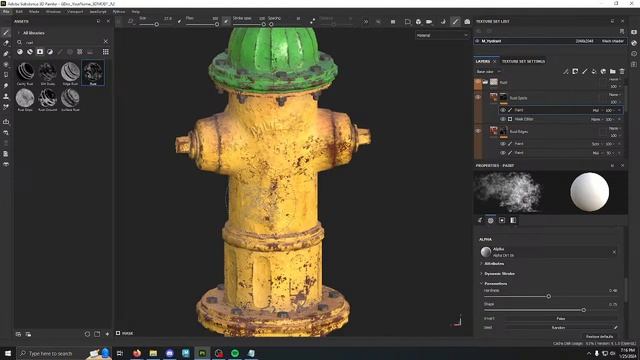Expand the All libraries tree
640x360 pixels.
[x=19, y=33]
